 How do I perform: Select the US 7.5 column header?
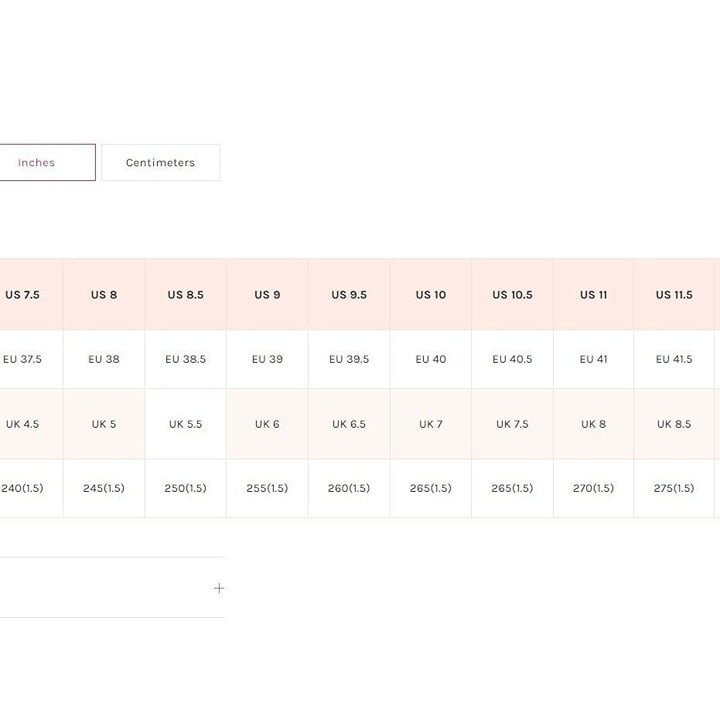(22, 294)
